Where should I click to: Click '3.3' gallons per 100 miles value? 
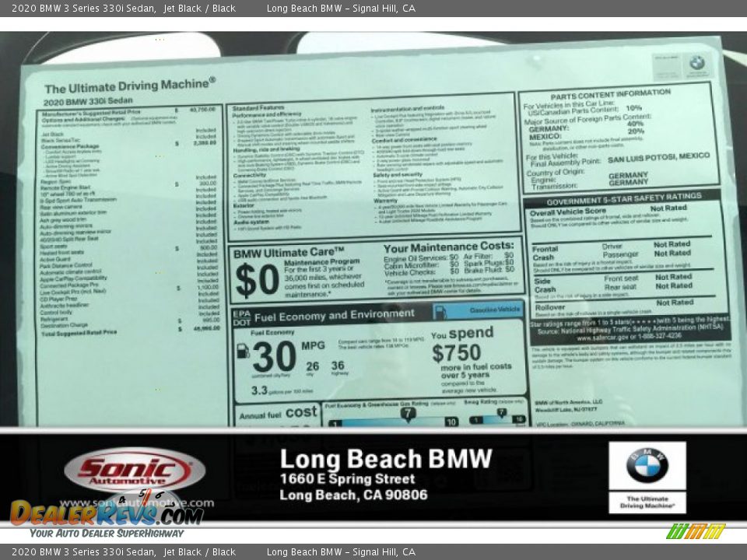tap(259, 390)
